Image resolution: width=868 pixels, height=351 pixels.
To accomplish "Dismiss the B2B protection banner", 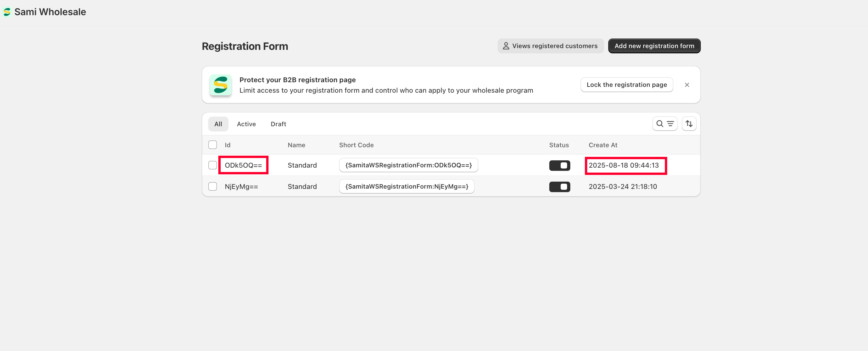I will (687, 85).
